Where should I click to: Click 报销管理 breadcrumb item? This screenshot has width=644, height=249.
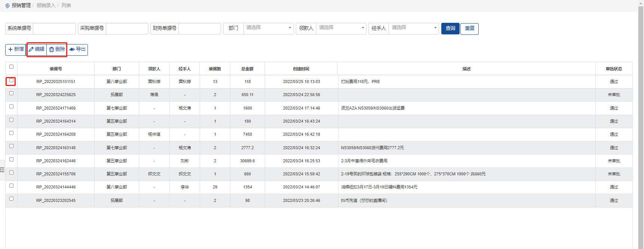pyautogui.click(x=21, y=6)
